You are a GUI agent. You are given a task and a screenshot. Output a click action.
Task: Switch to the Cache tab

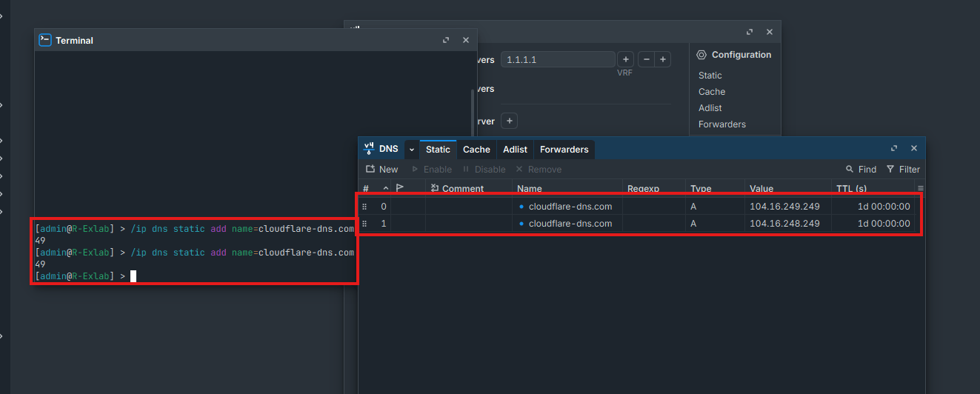[476, 150]
